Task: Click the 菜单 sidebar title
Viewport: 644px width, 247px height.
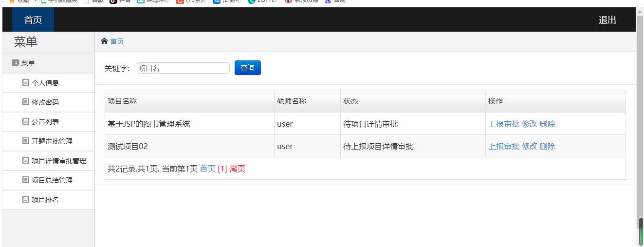Action: [x=26, y=42]
